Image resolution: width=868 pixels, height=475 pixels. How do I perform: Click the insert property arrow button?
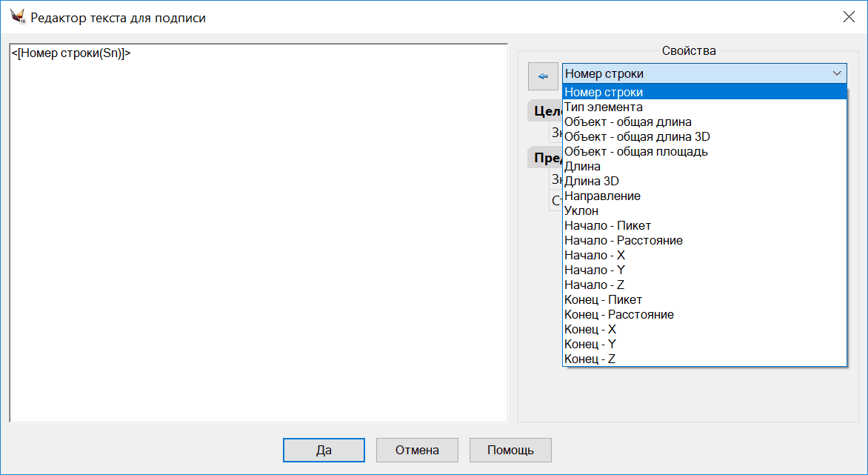pos(543,76)
